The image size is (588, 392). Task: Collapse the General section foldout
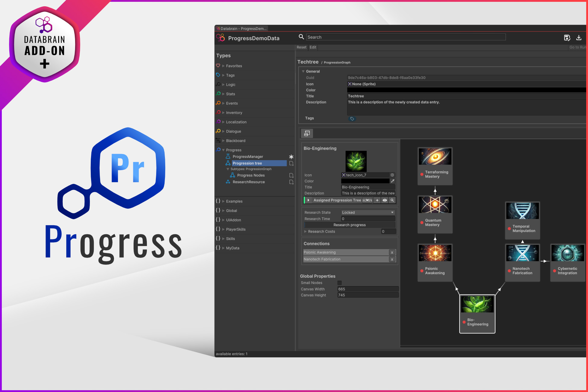point(303,71)
